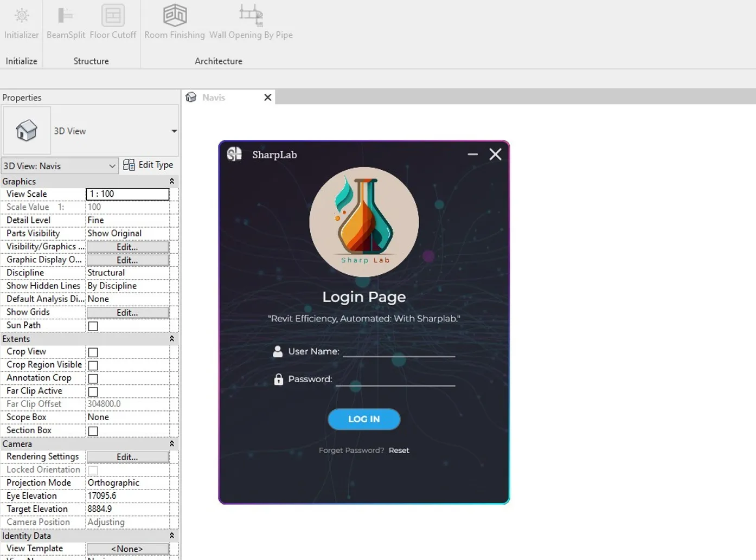
Task: Click the Architecture panel label
Action: 219,61
